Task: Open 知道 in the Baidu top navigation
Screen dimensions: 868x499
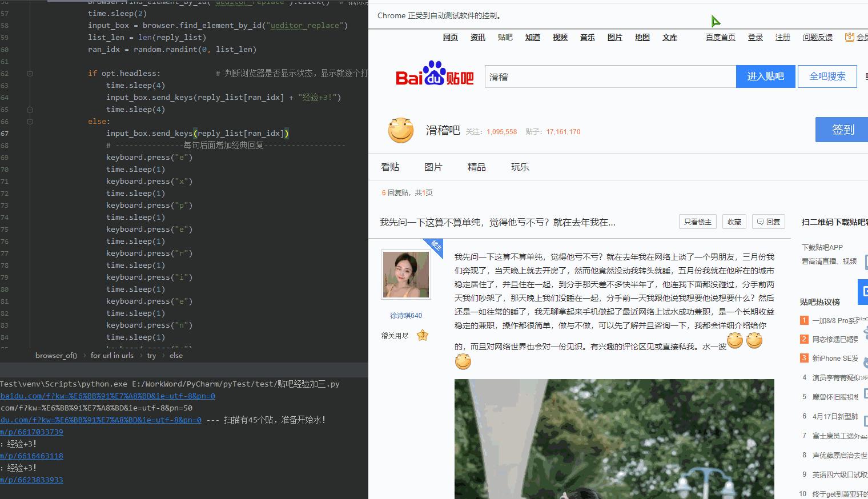Action: [x=532, y=37]
